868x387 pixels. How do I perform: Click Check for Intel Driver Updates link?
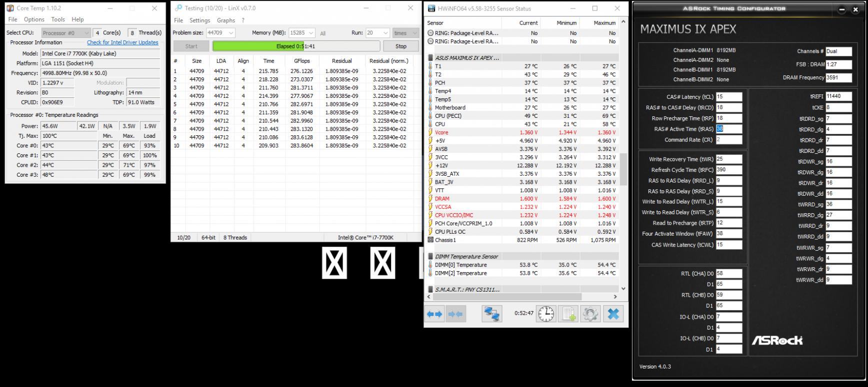pos(122,42)
